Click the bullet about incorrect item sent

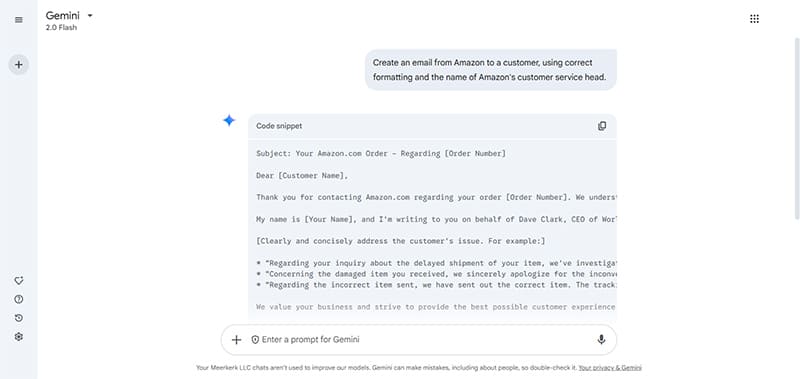click(x=436, y=285)
